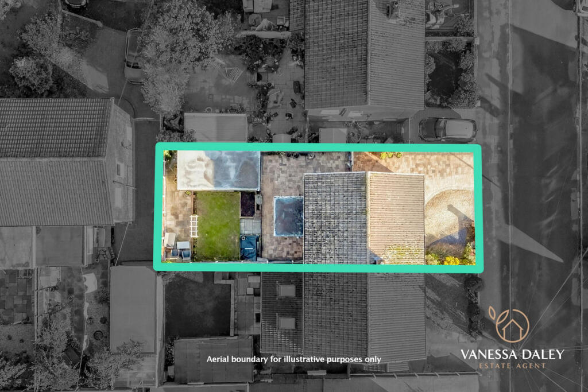Image resolution: width=588 pixels, height=392 pixels.
Task: Click the white trellis beside the lawn
Action: coord(194,226)
